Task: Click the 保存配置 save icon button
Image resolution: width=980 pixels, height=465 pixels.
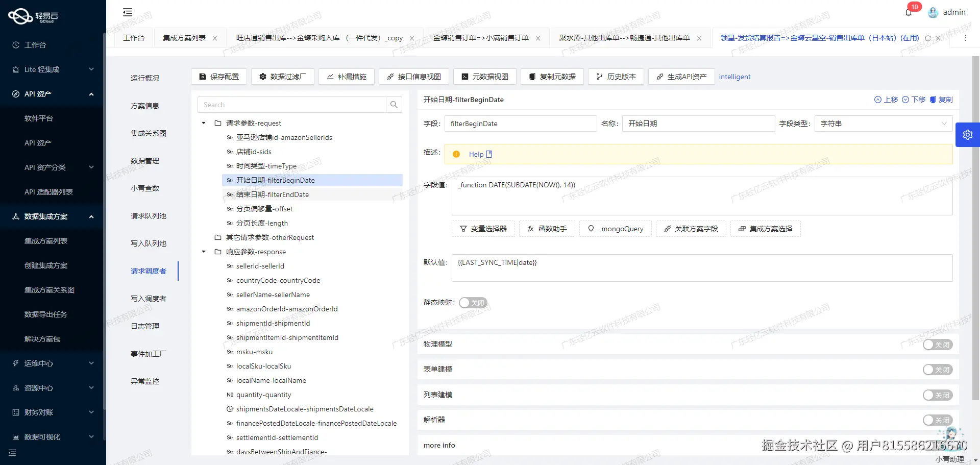Action: [x=218, y=77]
